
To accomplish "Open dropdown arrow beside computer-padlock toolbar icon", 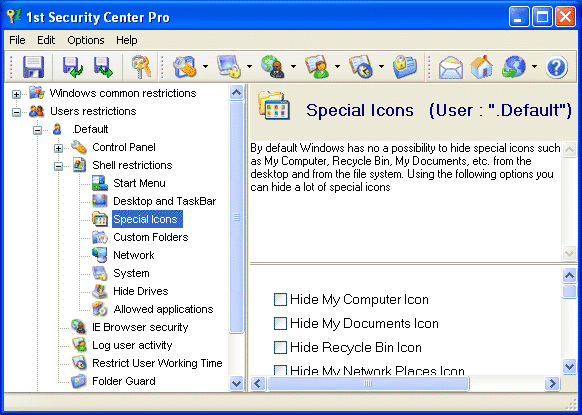I will pos(249,67).
